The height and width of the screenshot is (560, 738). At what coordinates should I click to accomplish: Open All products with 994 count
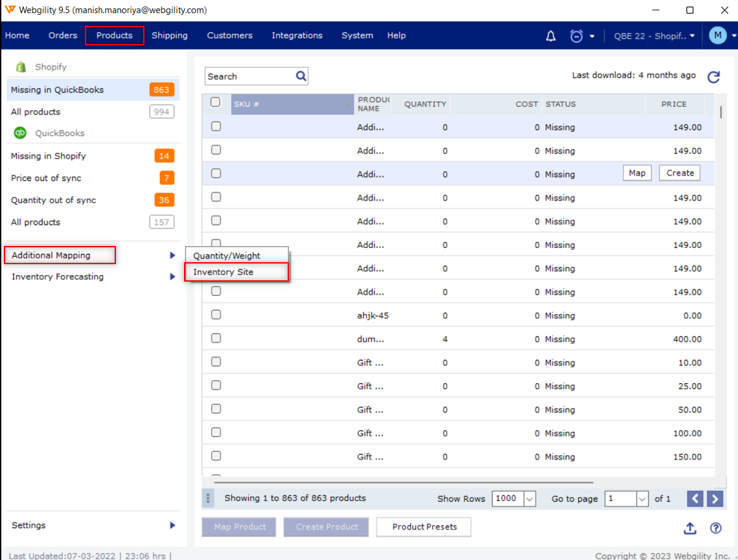93,112
